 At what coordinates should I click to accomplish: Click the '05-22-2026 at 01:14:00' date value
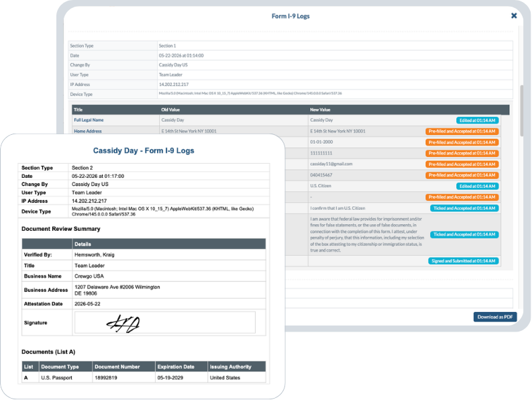(x=181, y=55)
